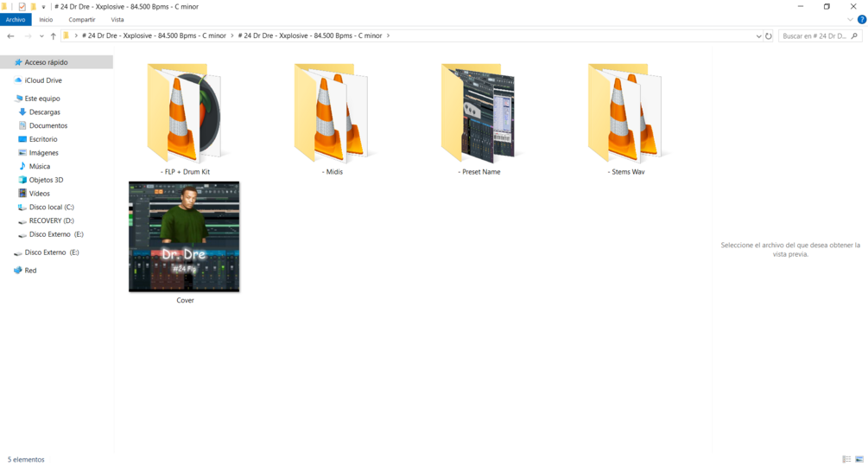Minimize the Explorer window
Screen dimensions: 868x466
[x=801, y=7]
